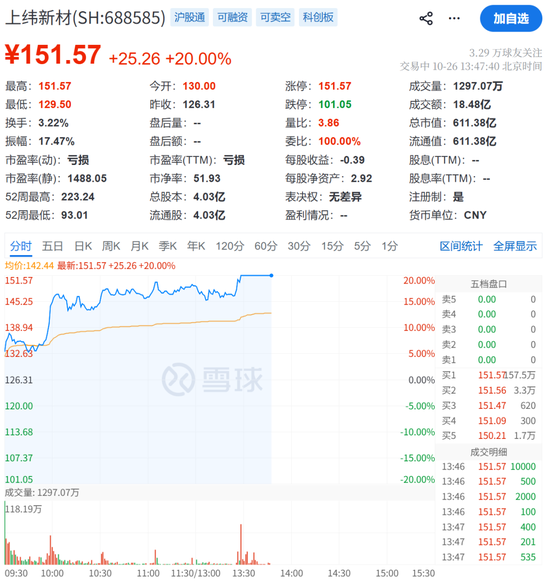Viewport: 550px width, 581px height.
Task: Click the 今开 value 130.00
Action: 199,86
